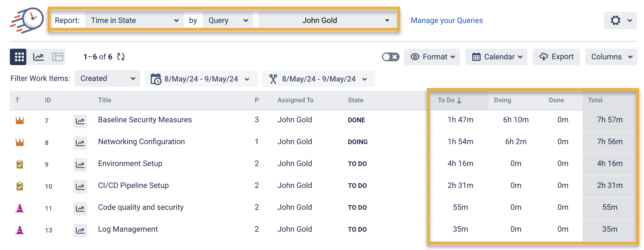
Task: Click Manage your Queries link
Action: click(x=447, y=21)
